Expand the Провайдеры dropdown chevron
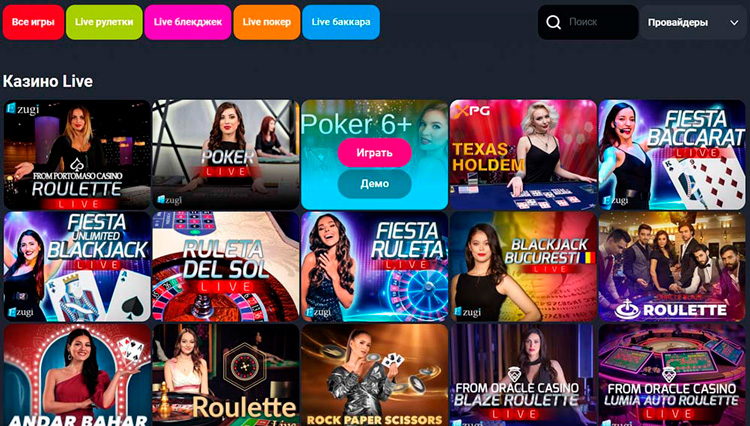This screenshot has height=426, width=750. pos(734,22)
